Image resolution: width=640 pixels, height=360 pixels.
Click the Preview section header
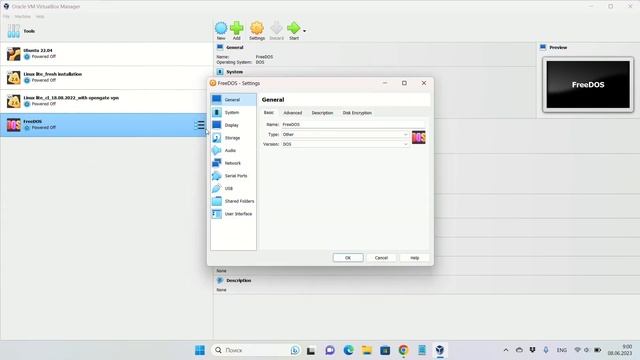tap(558, 47)
